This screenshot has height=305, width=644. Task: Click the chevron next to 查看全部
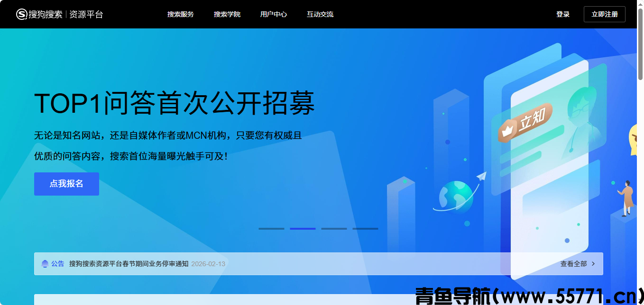tap(593, 264)
